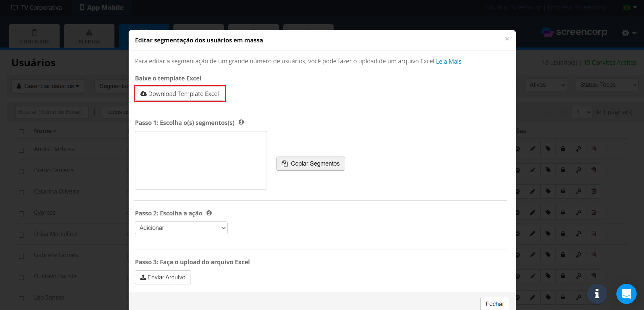Click the tag icon in Breno Ferreira's row
The height and width of the screenshot is (310, 644).
pyautogui.click(x=548, y=170)
